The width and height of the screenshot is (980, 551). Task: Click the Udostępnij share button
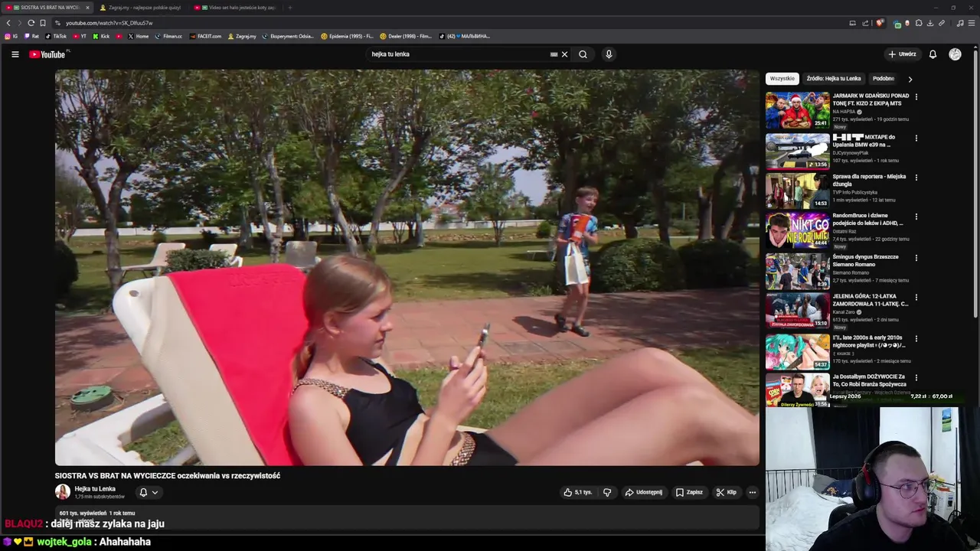[644, 492]
